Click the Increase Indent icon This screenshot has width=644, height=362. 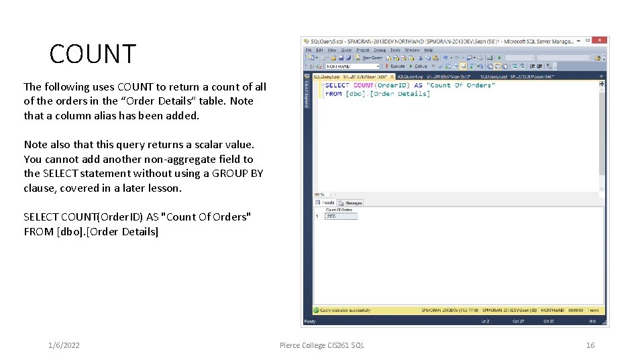coord(539,66)
